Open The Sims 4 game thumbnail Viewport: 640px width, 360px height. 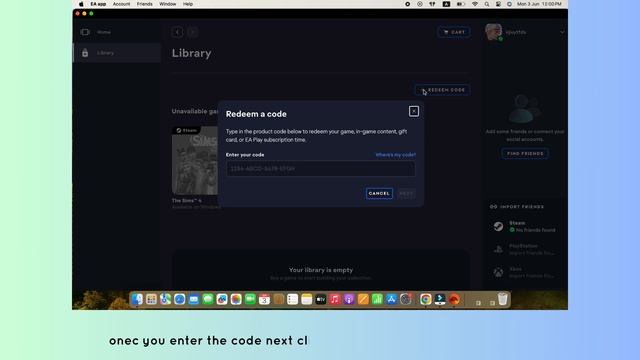tap(195, 160)
